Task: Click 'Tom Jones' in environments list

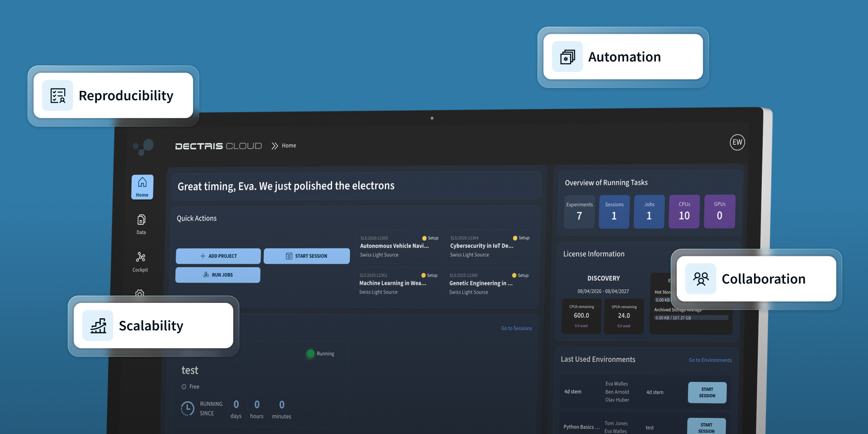Action: coord(616,424)
